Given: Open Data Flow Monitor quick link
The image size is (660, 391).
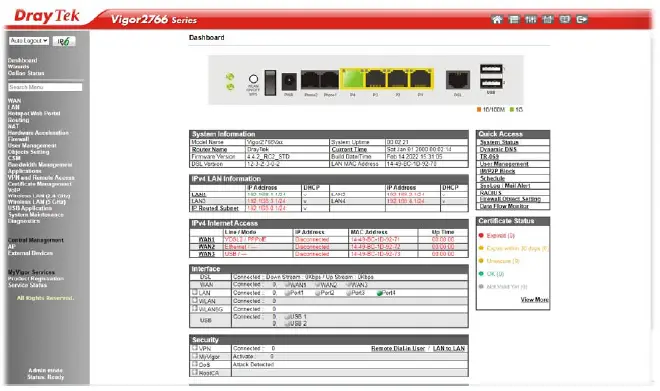Looking at the screenshot, I should [504, 206].
